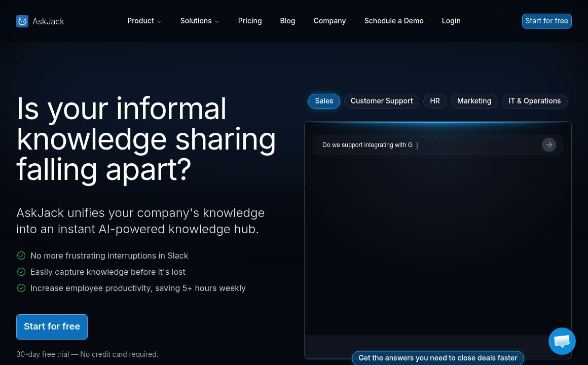Image resolution: width=588 pixels, height=365 pixels.
Task: Click into the demo question input field
Action: (426, 145)
